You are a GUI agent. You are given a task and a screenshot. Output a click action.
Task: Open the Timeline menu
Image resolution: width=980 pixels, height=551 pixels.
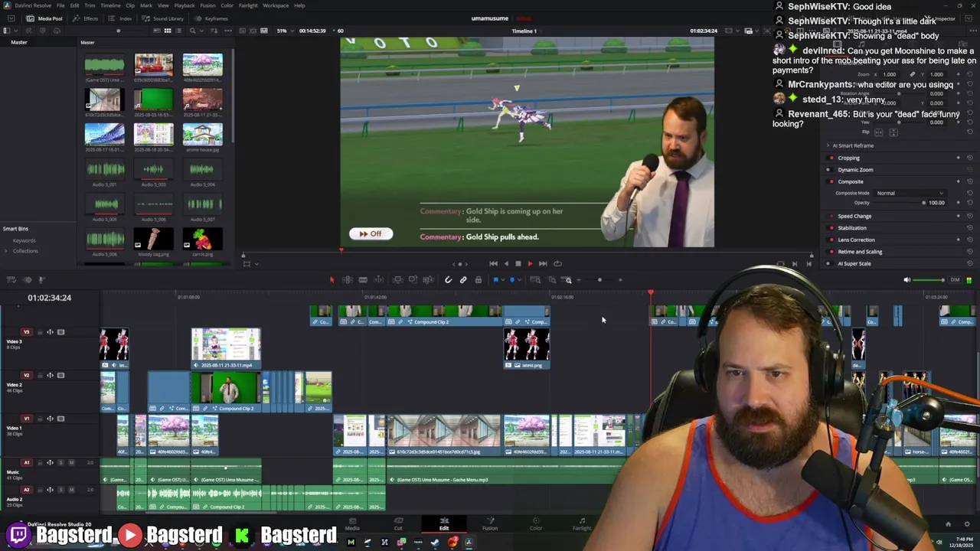click(110, 5)
